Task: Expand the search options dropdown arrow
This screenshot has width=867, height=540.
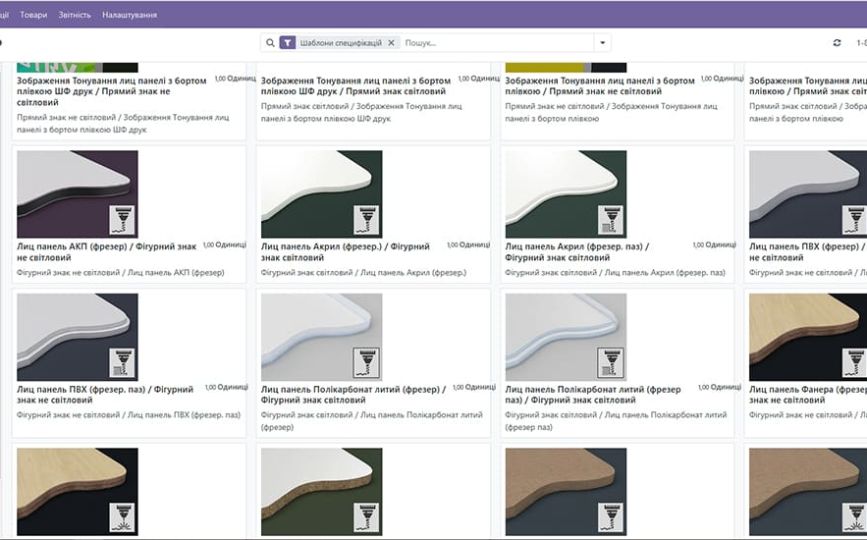Action: coord(603,43)
